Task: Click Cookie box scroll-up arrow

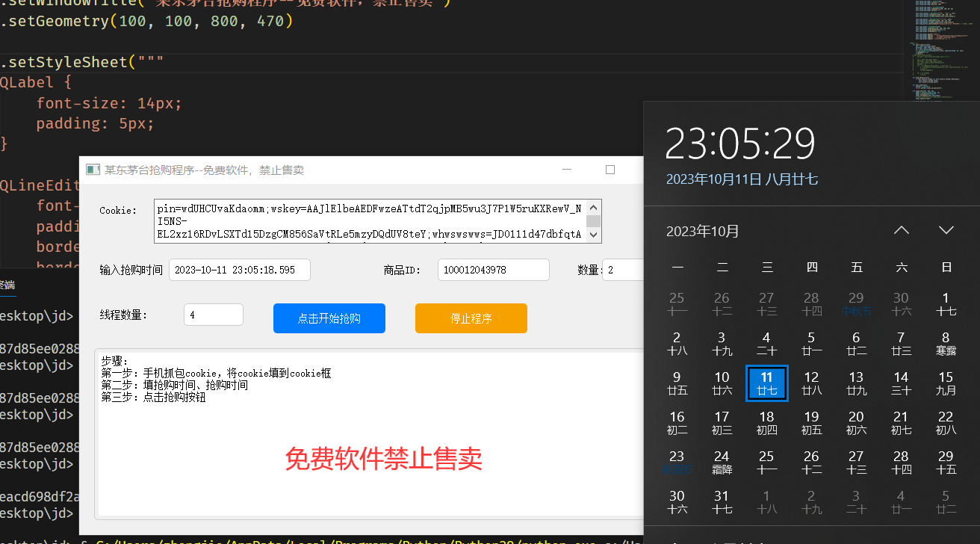Action: [x=594, y=208]
